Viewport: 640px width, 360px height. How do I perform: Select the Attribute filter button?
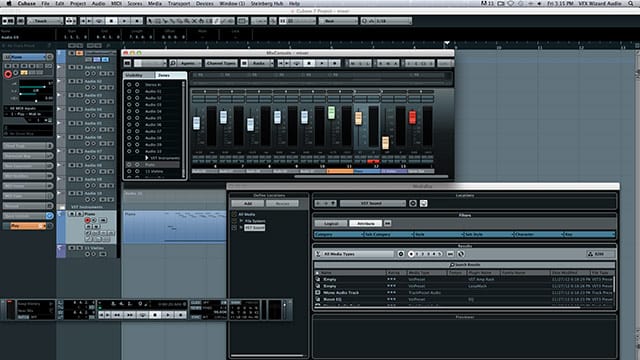(x=365, y=223)
